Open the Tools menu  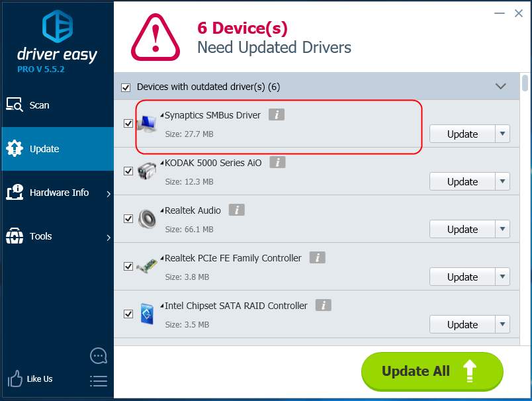pyautogui.click(x=58, y=236)
